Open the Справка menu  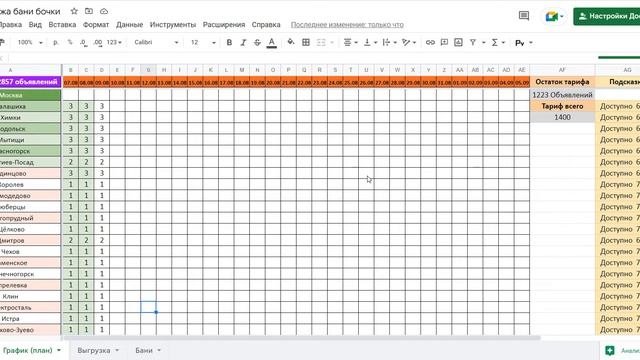pos(266,24)
